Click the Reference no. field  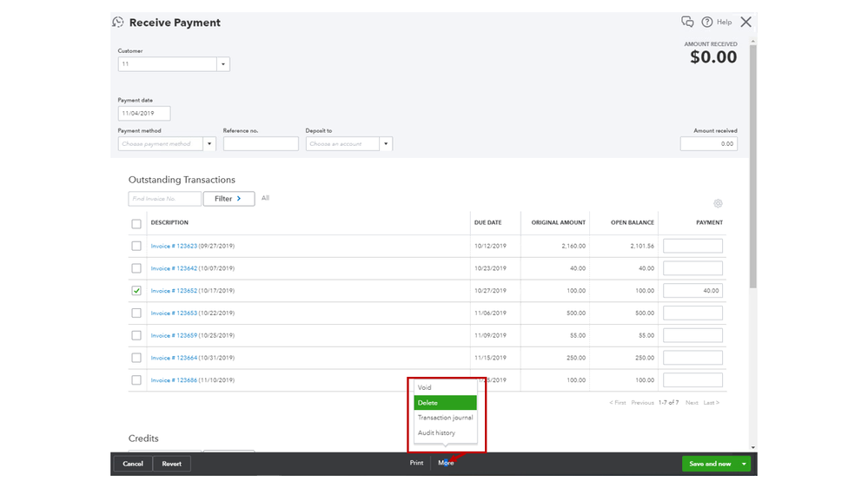point(261,144)
